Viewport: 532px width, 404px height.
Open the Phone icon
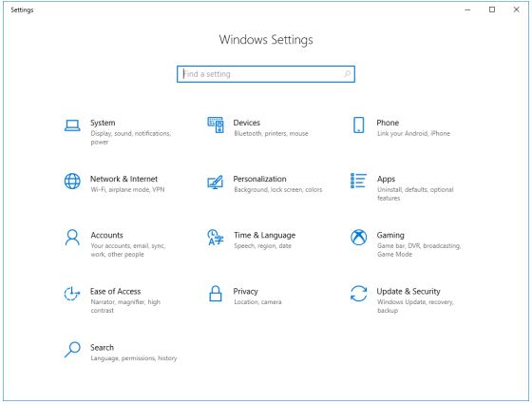click(359, 125)
